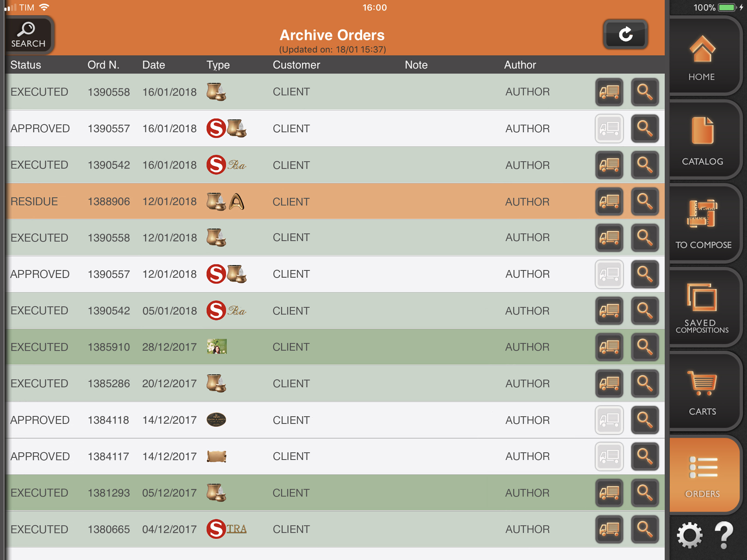
Task: Click order number 1381293
Action: (x=109, y=493)
